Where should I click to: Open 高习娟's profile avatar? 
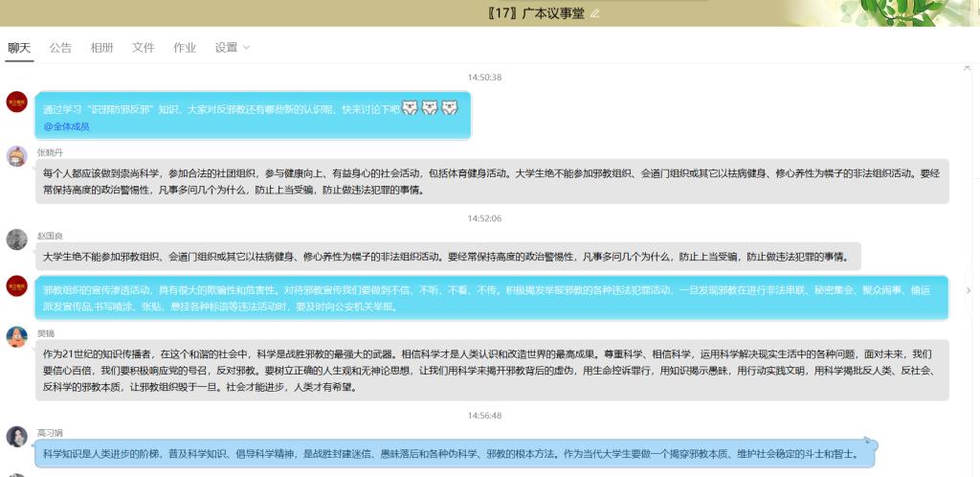[16, 436]
